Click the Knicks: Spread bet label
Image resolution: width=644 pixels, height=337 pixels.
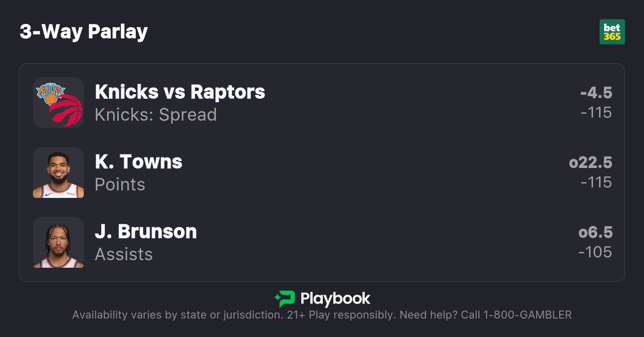156,115
